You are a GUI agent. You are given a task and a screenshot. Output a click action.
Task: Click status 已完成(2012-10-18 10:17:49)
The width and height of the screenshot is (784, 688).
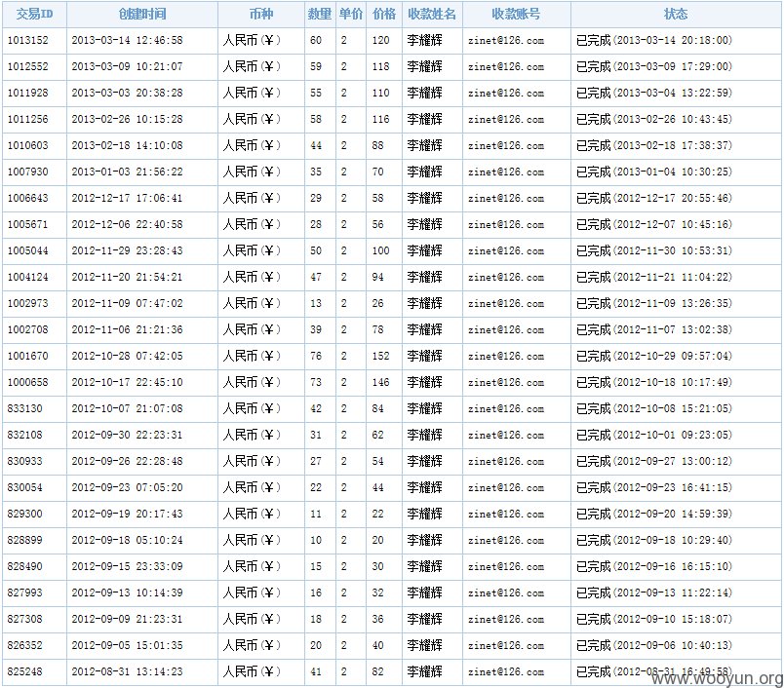coord(654,382)
